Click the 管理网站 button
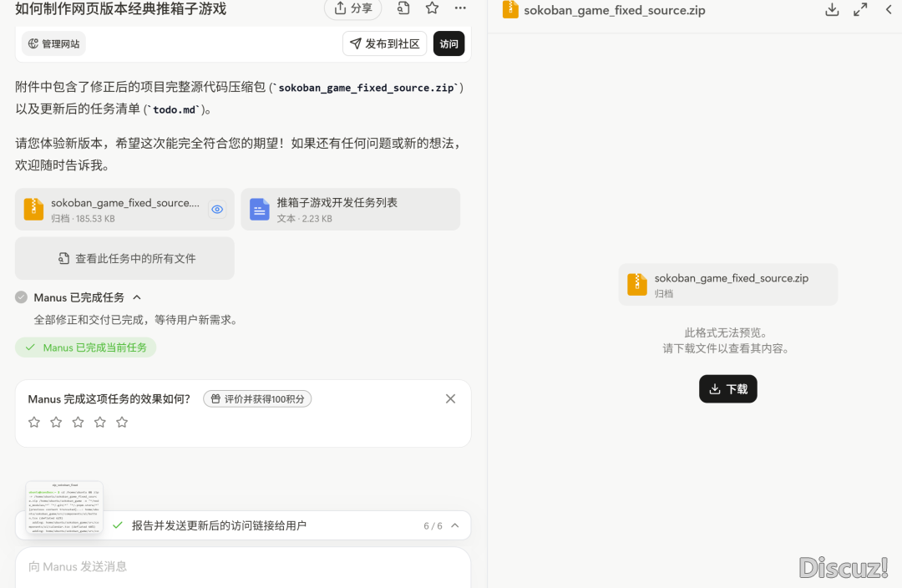 click(x=53, y=44)
